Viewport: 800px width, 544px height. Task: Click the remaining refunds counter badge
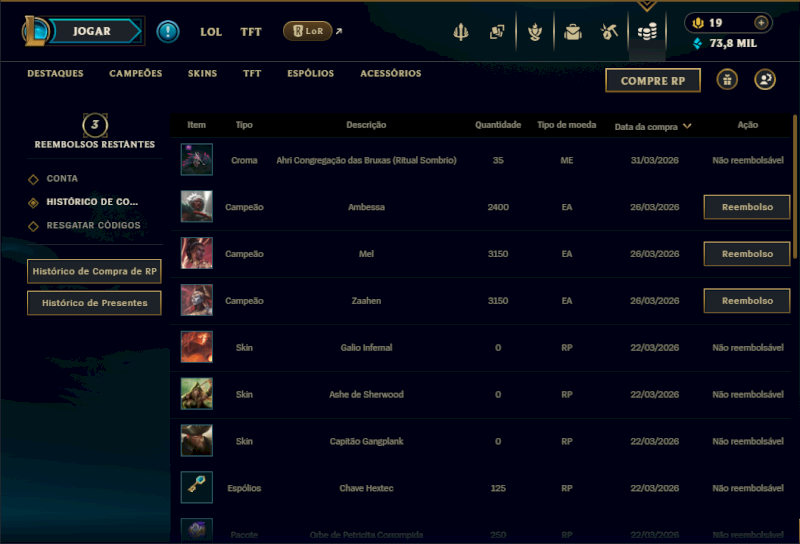coord(95,125)
